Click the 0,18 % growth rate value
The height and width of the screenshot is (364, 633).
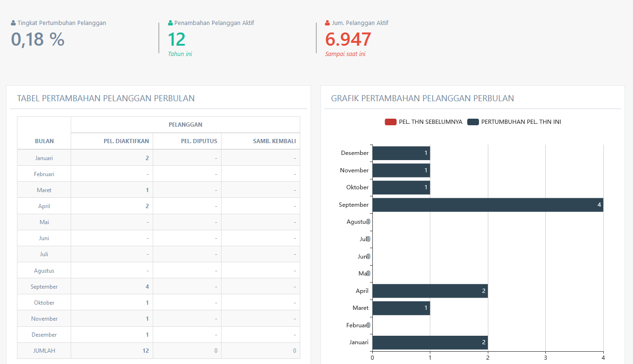(x=38, y=40)
